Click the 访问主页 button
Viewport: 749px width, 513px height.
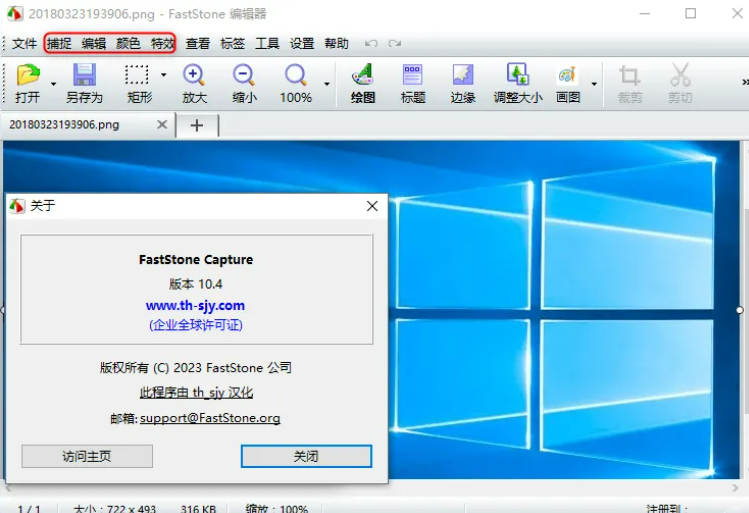click(87, 456)
